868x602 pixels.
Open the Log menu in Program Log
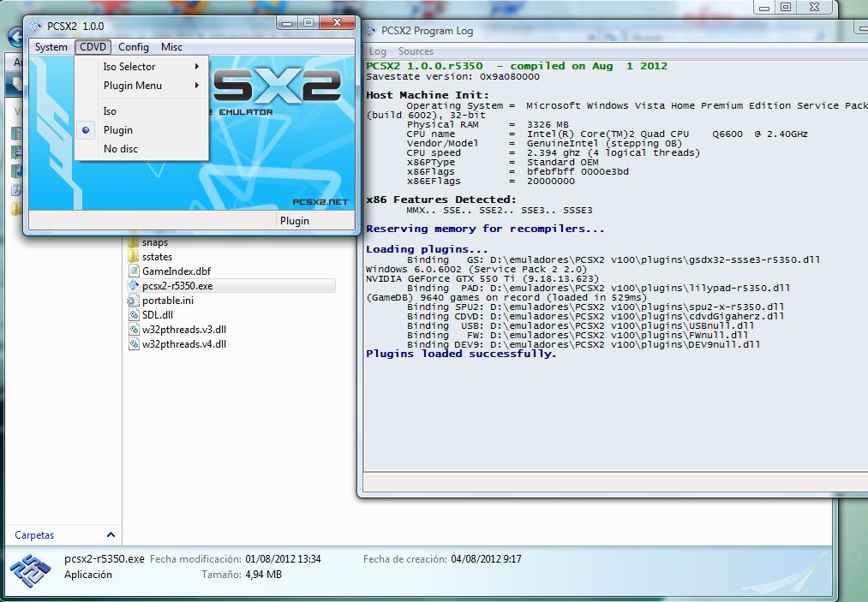click(378, 51)
